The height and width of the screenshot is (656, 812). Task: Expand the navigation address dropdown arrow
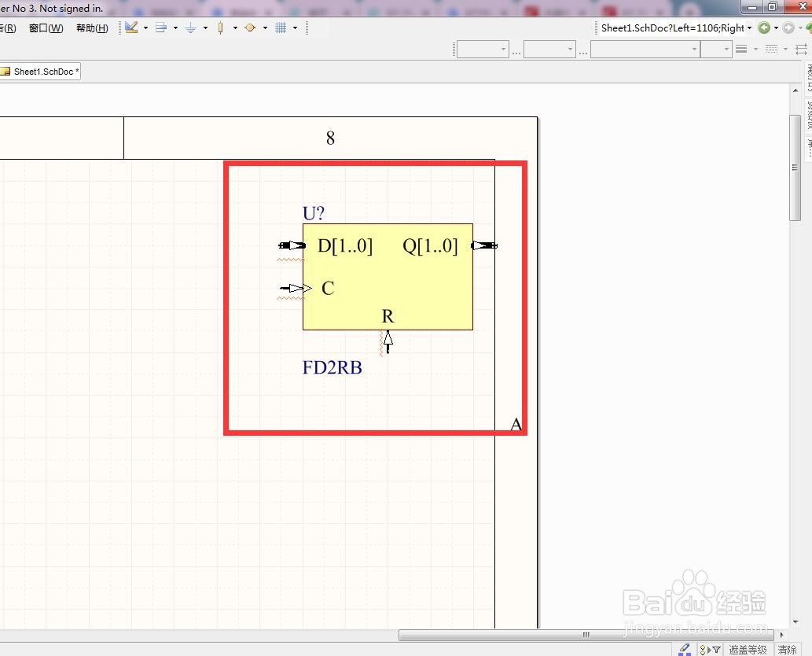coord(749,28)
